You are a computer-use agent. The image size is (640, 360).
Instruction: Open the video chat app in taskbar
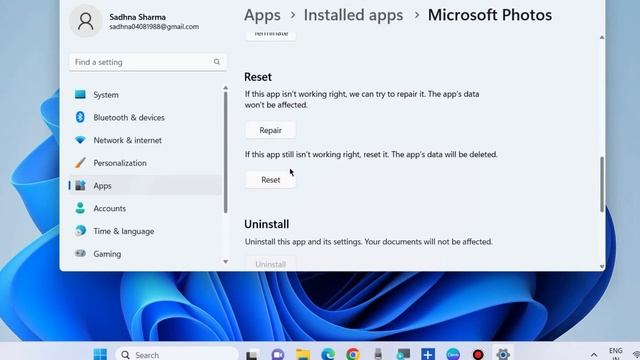coord(278,354)
